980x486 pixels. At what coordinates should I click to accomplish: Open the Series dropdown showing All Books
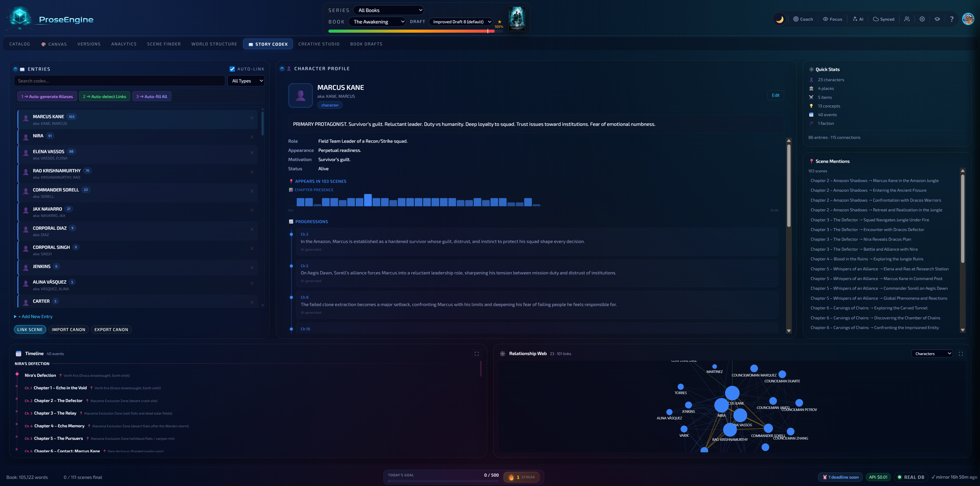point(388,10)
